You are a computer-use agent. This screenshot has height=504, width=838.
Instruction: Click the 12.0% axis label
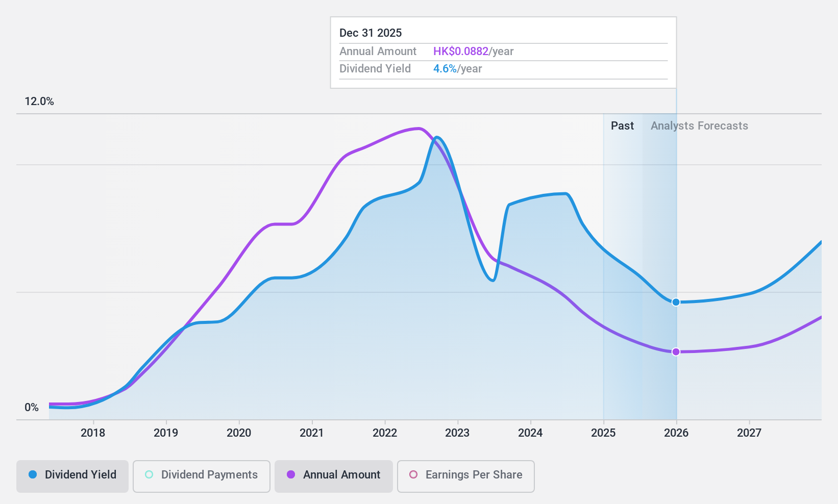(x=39, y=101)
